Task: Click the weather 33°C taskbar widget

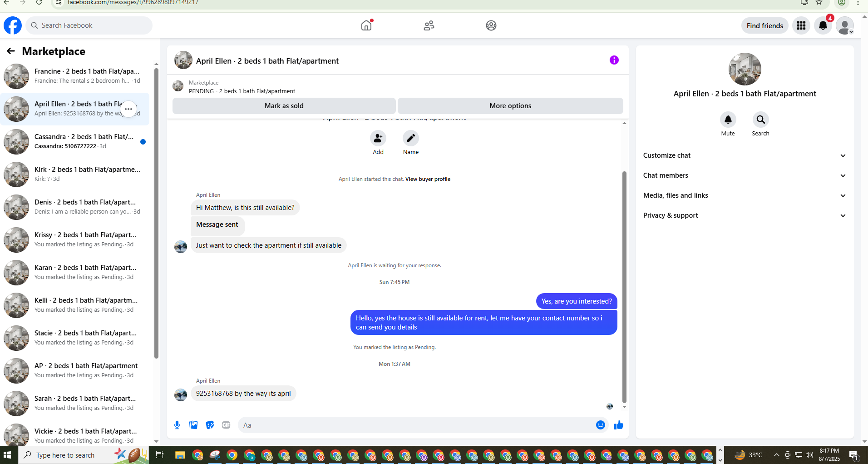Action: coord(749,455)
